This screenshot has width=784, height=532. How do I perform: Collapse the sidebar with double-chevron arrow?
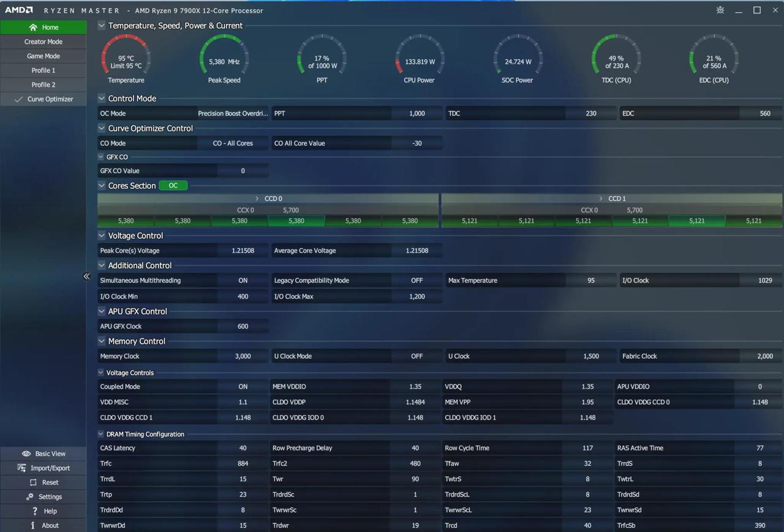[x=86, y=276]
